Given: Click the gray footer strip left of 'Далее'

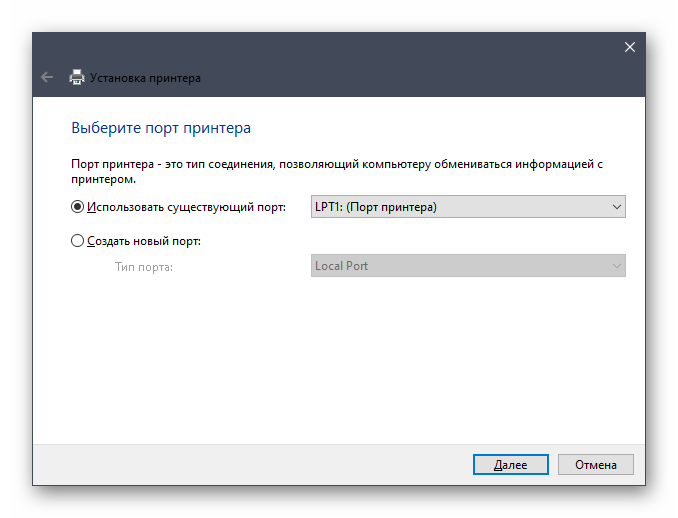Looking at the screenshot, I should click(x=250, y=464).
